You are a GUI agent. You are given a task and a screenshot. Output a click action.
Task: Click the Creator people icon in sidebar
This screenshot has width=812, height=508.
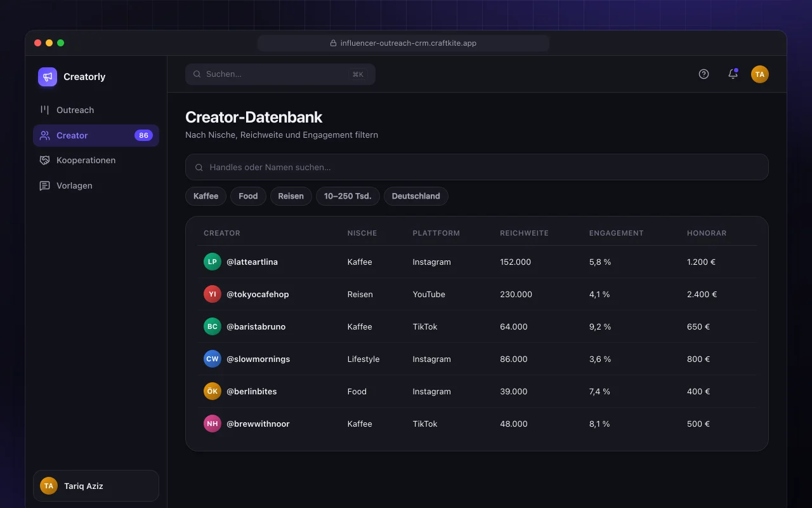44,135
